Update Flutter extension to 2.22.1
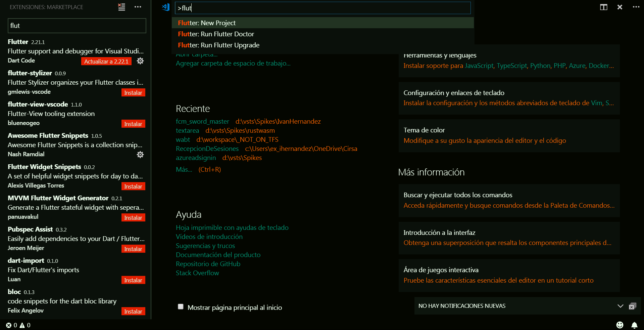 point(106,61)
